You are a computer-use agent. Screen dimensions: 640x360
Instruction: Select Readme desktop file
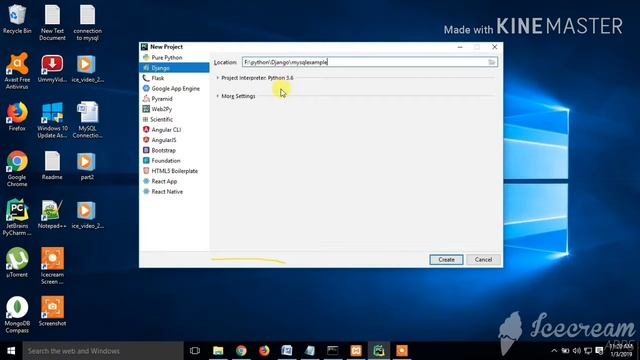(52, 165)
